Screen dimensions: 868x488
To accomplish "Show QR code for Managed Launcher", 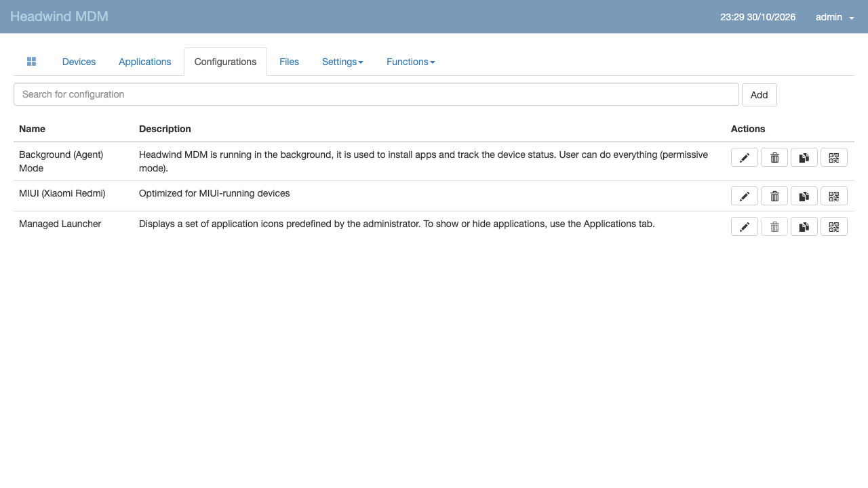I will point(834,226).
